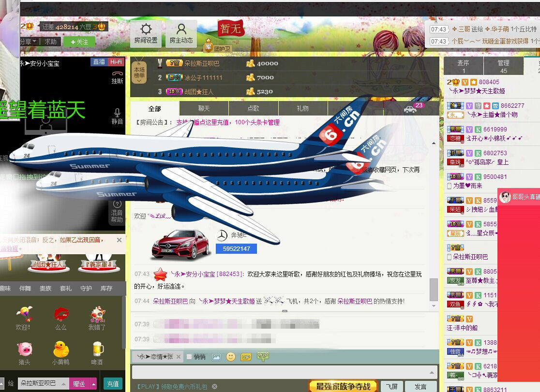
Task: Select the 聊天 chat tab
Action: click(x=204, y=108)
